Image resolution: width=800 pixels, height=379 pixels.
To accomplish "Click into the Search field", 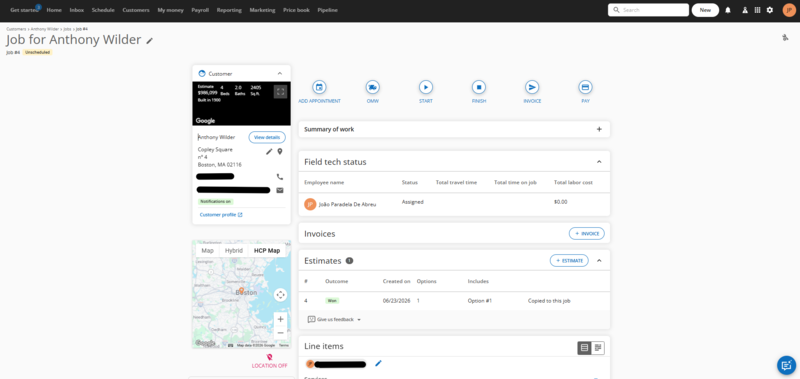I will (x=648, y=10).
